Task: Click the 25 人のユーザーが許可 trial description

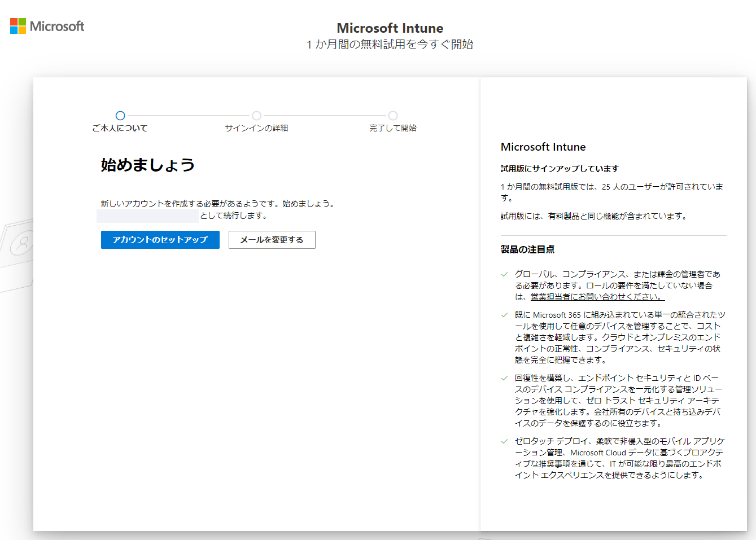Action: [612, 192]
